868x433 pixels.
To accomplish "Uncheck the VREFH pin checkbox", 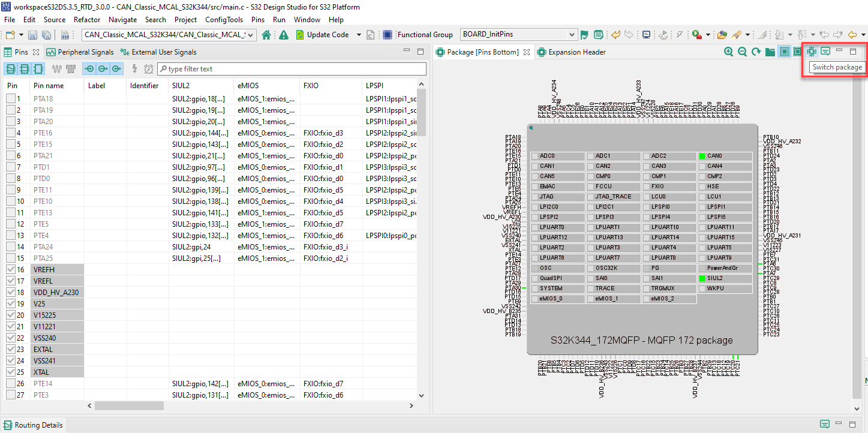I will click(10, 269).
